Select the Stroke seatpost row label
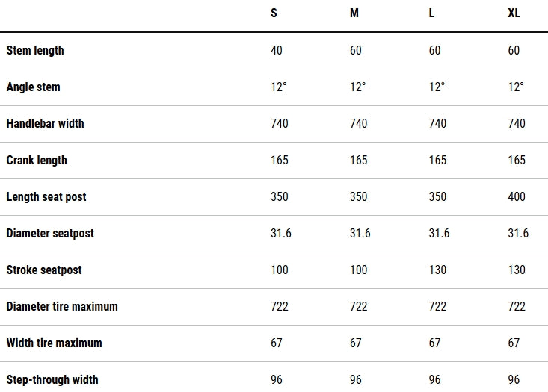Screen dimensions: 548x392 pos(44,270)
